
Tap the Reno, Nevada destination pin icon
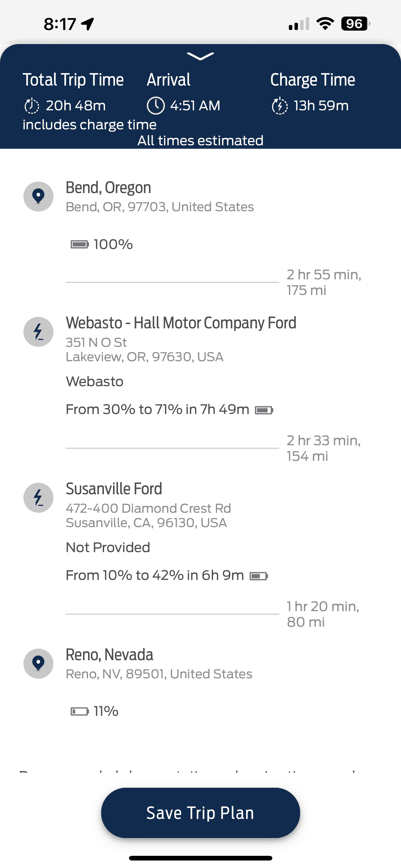(x=38, y=663)
